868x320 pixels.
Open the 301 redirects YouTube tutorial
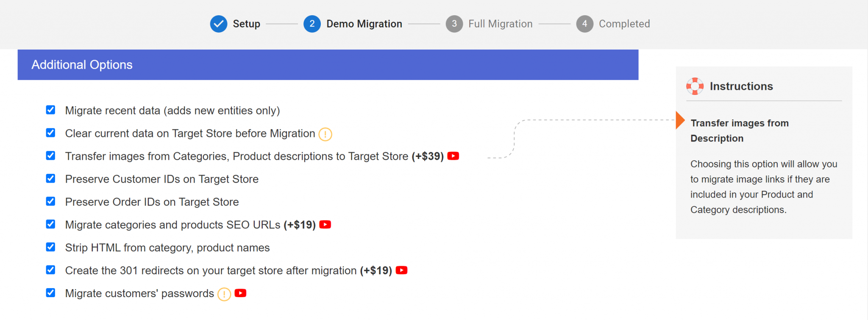(x=401, y=270)
